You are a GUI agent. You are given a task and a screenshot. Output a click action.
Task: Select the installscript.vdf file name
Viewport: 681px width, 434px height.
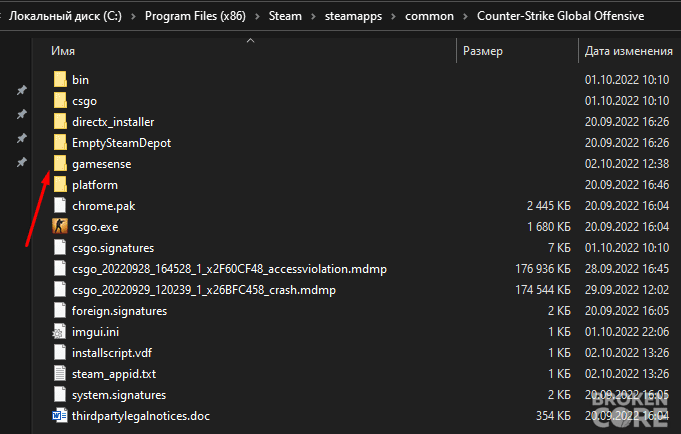(112, 353)
